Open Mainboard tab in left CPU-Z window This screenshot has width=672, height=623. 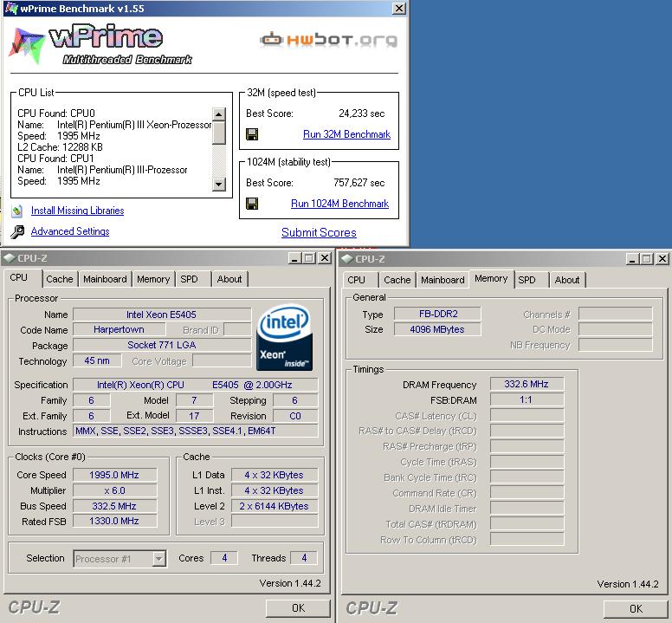click(x=105, y=279)
